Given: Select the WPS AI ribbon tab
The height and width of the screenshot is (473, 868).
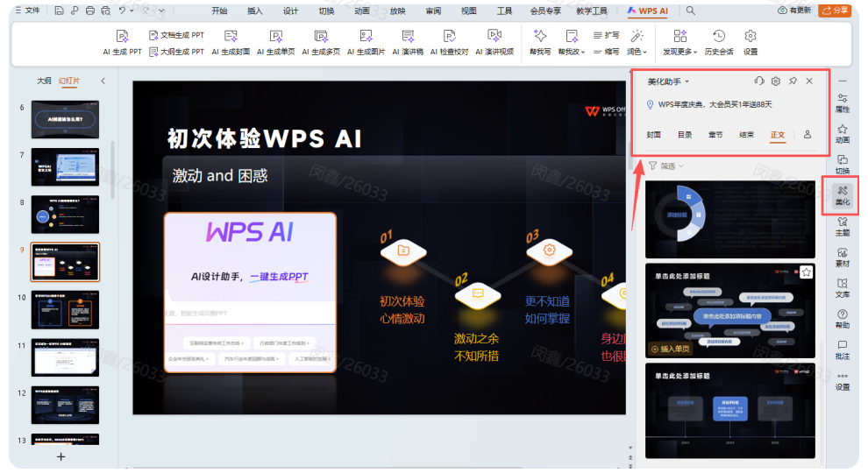Looking at the screenshot, I should tap(648, 11).
